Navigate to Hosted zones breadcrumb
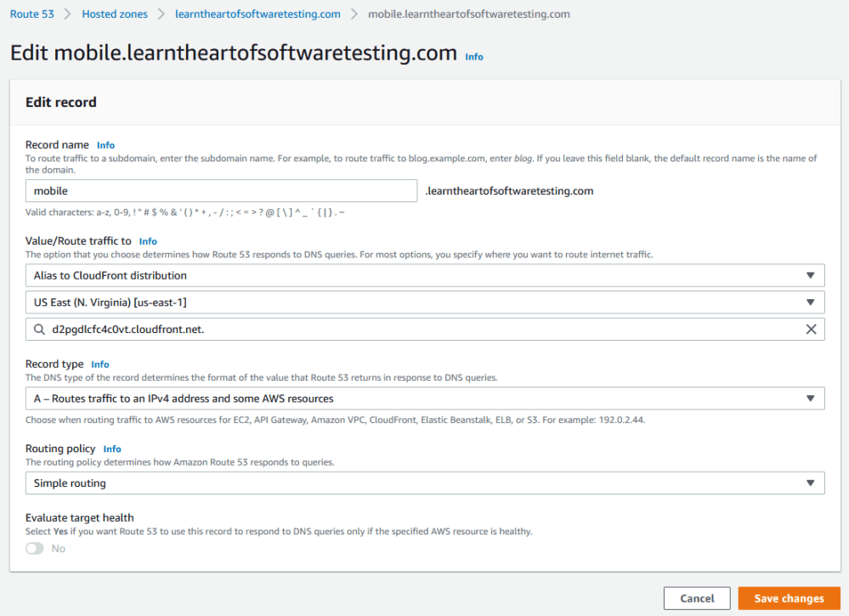 coord(115,14)
